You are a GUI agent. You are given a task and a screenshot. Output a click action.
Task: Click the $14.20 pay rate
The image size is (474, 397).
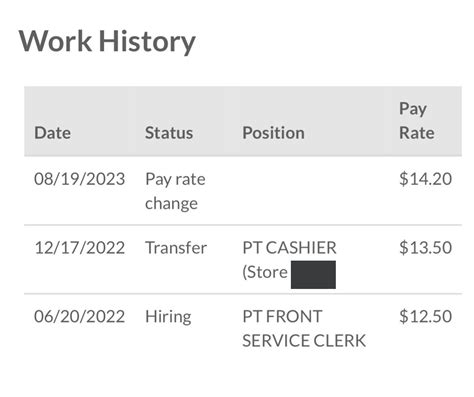(425, 179)
